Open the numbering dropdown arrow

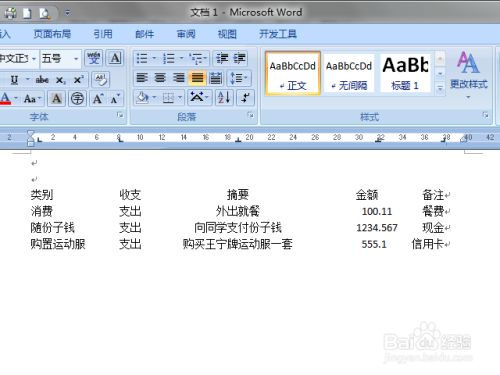tap(182, 59)
